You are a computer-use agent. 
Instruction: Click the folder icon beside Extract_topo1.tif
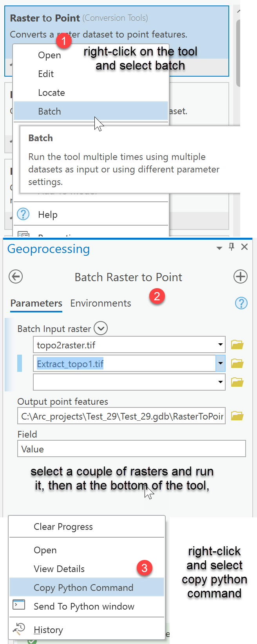[x=237, y=363]
